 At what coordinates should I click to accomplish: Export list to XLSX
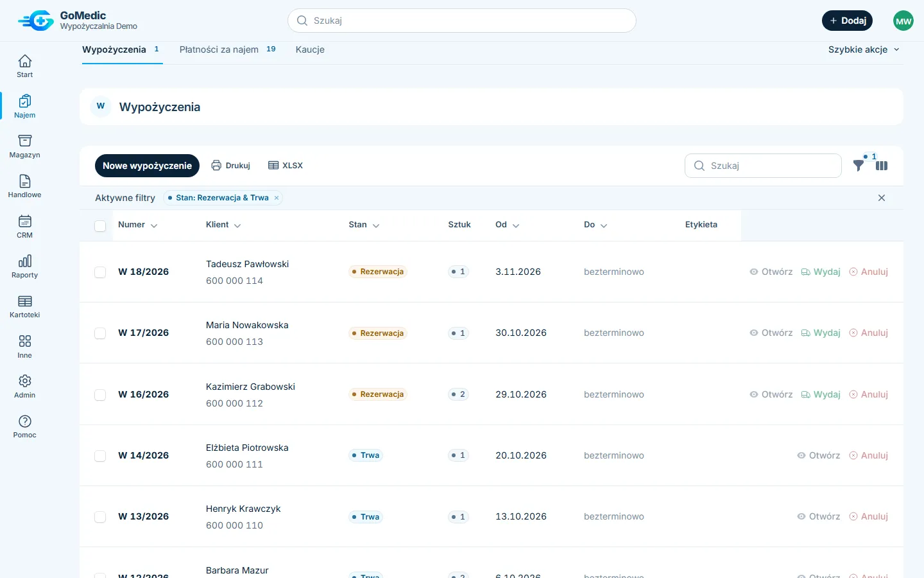286,166
